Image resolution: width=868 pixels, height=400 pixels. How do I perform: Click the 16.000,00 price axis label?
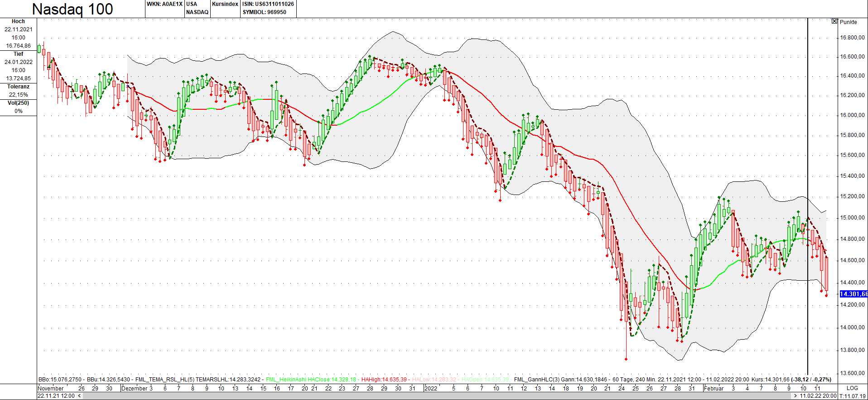(x=853, y=115)
